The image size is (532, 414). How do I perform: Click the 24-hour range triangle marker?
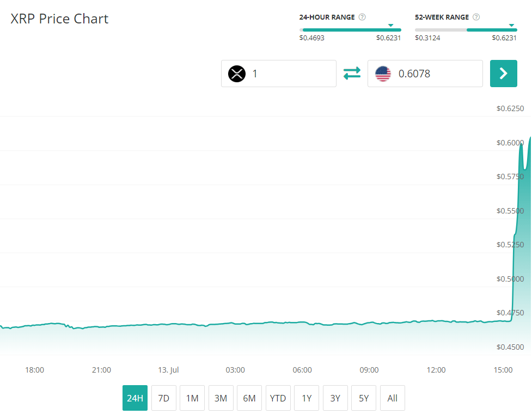click(x=390, y=25)
